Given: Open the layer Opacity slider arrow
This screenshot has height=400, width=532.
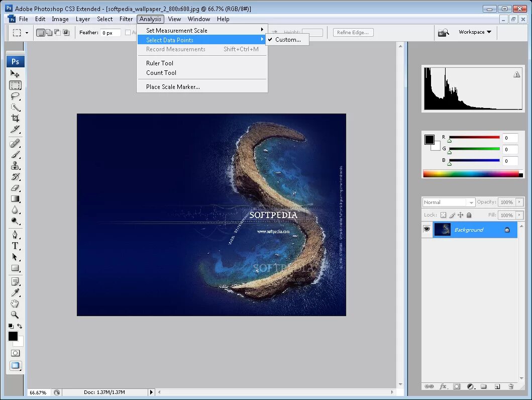Looking at the screenshot, I should (518, 202).
